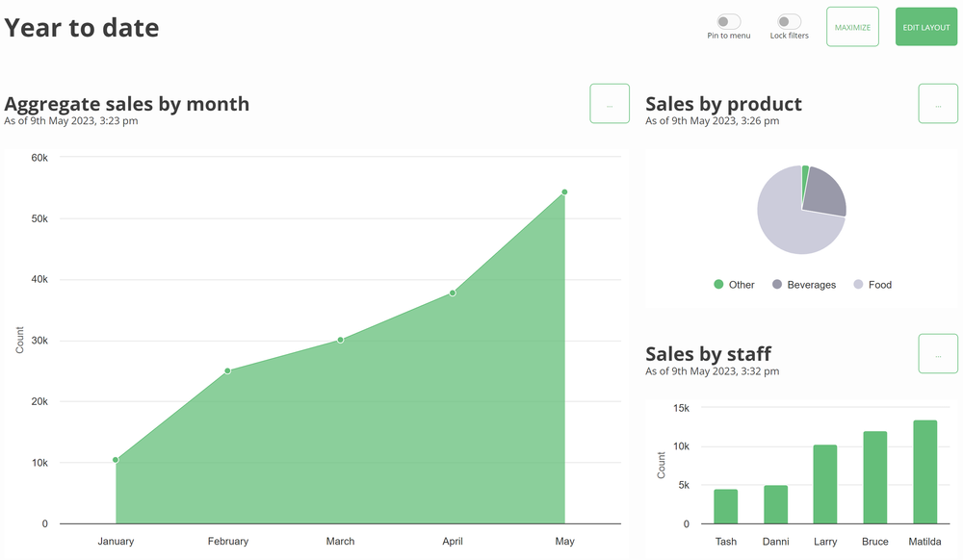Click the January data point marker
Image resolution: width=963 pixels, height=560 pixels.
[116, 460]
